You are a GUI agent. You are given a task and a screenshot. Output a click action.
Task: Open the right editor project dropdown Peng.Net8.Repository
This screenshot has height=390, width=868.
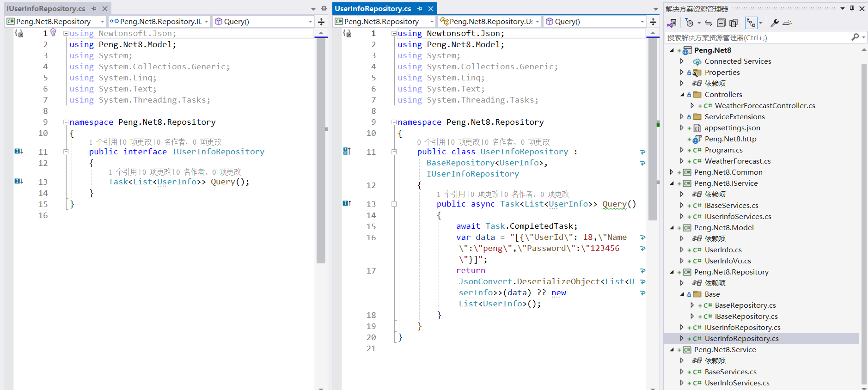coord(384,21)
